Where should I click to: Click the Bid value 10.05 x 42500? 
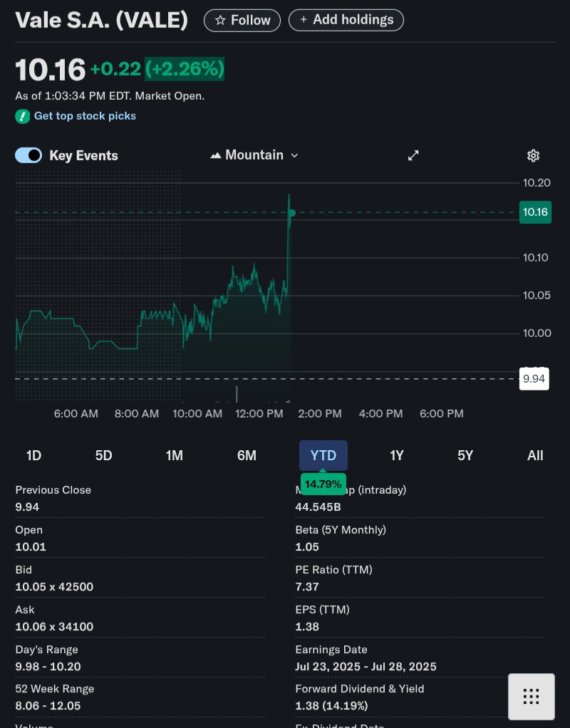[x=54, y=587]
